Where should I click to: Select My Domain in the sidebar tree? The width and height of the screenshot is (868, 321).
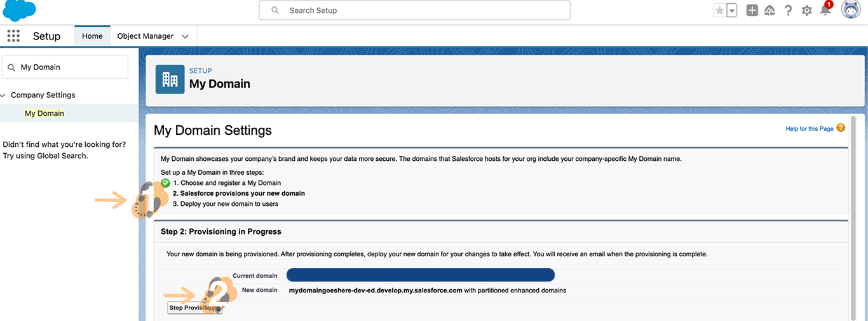44,113
